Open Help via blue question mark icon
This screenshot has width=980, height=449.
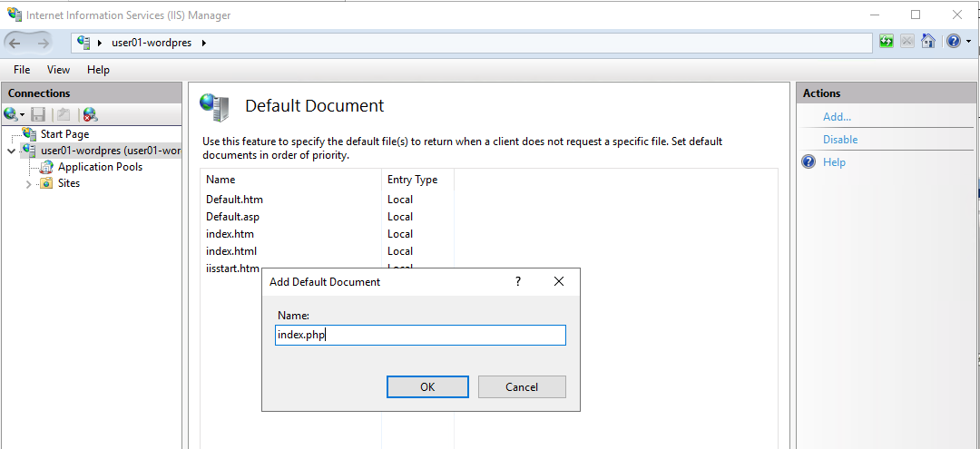click(953, 42)
